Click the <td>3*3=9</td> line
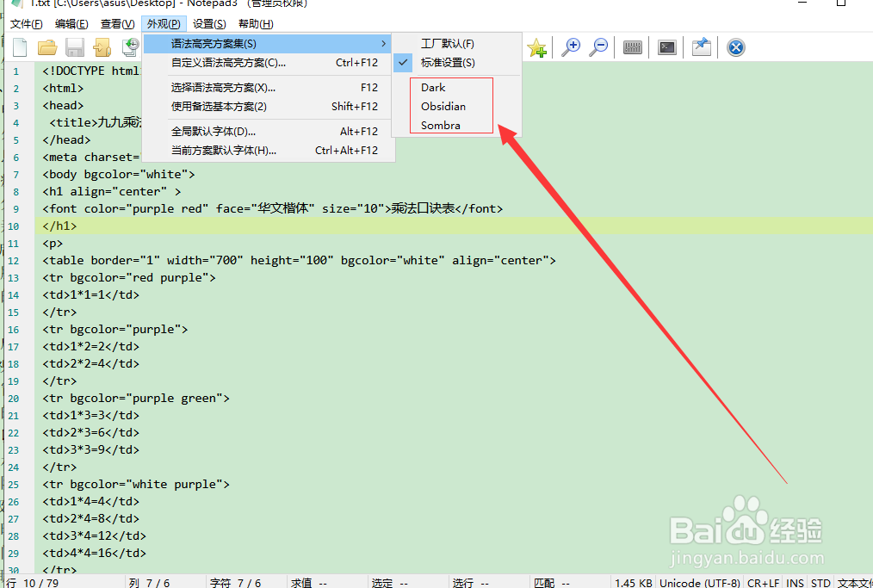 [x=90, y=449]
